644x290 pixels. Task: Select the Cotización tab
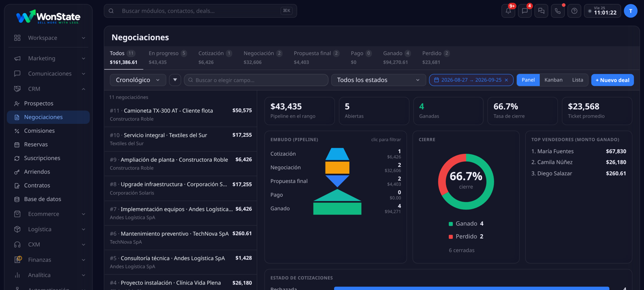[215, 58]
